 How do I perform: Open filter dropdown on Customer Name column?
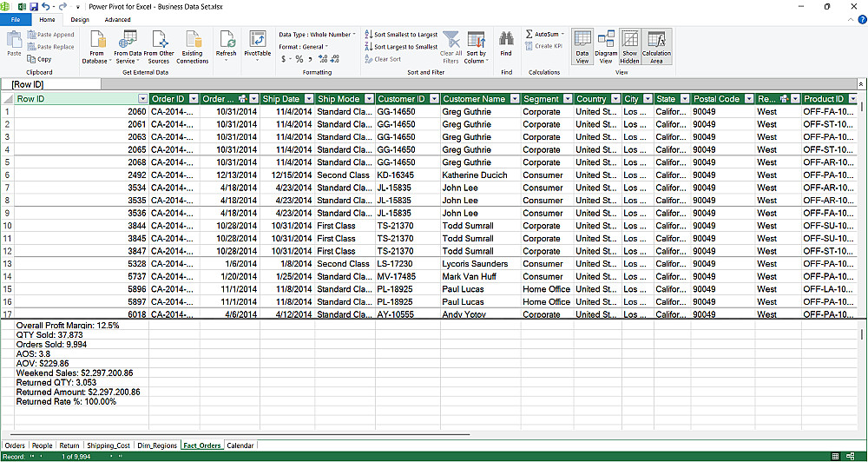tap(515, 99)
